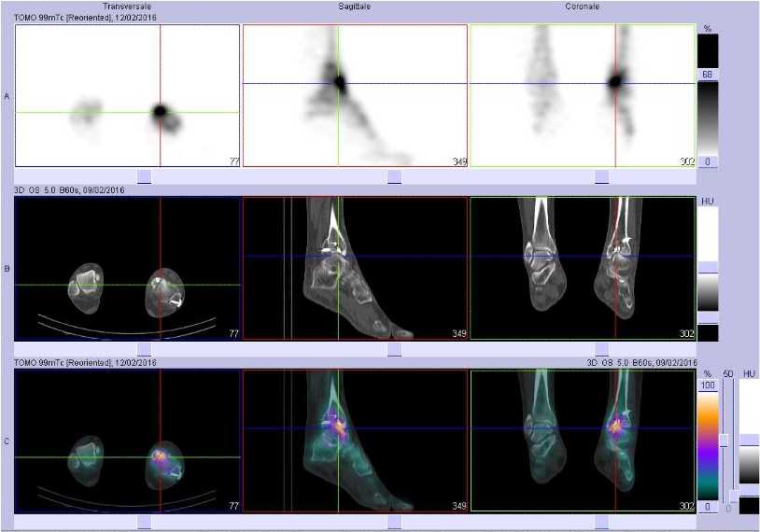Click the 100 upper threshold field in row C
This screenshot has height=532, width=760.
coord(708,385)
